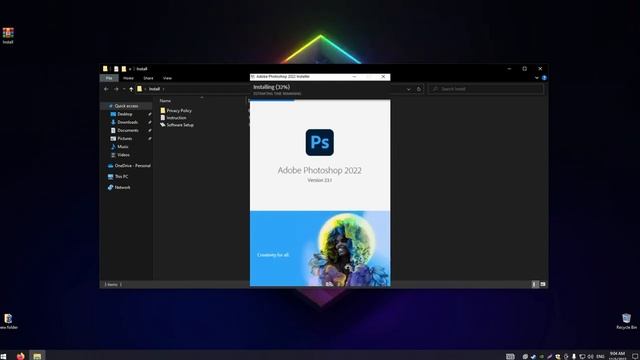Screen dimensions: 640x360
Task: Click the Search Install input field
Action: 486,89
